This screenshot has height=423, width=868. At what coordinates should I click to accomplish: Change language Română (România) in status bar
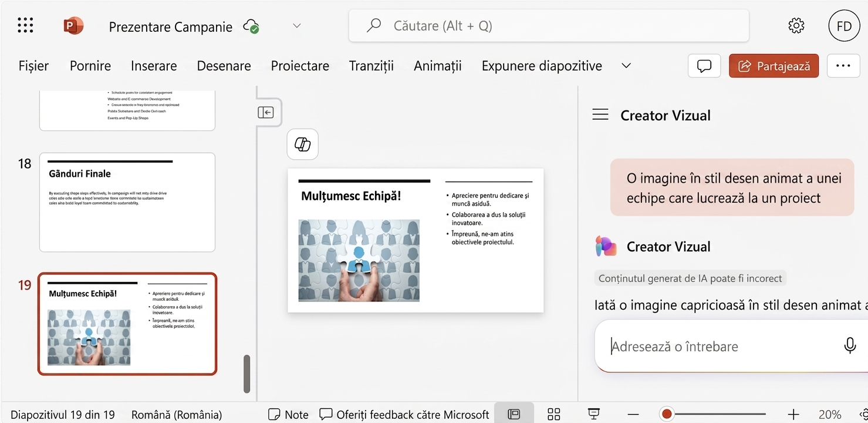coord(177,414)
